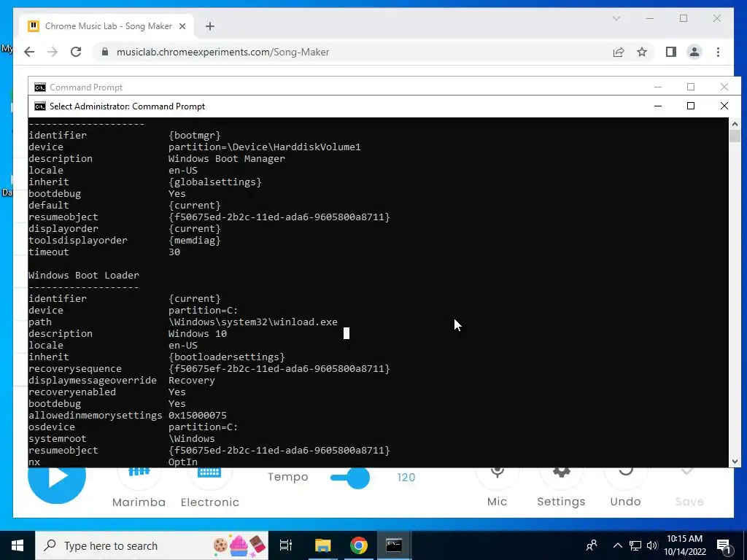The height and width of the screenshot is (560, 747).
Task: Maximize the Administrator Command Prompt window
Action: point(691,106)
